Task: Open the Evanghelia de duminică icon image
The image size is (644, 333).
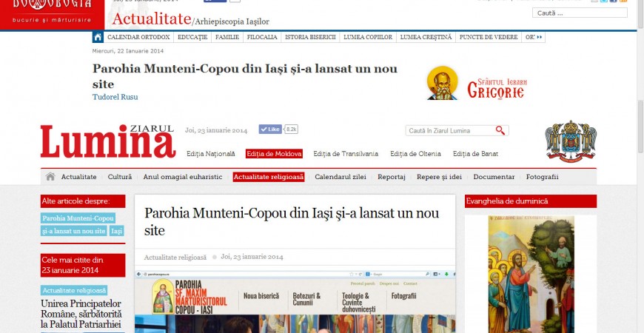Action: click(531, 275)
